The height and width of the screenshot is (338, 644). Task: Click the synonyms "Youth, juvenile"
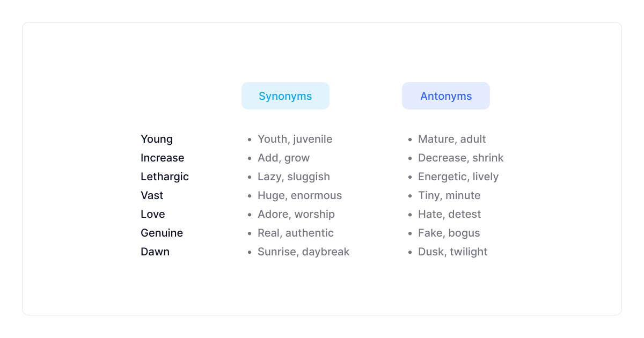click(295, 139)
